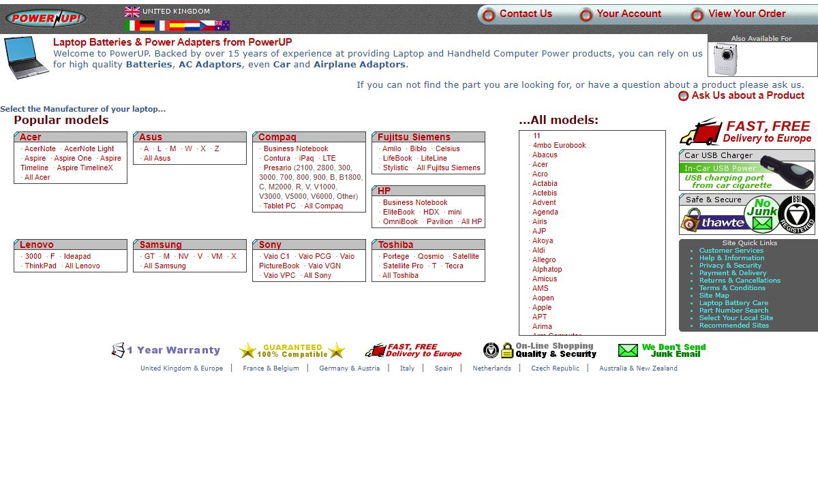Go to the Site Map quick link
Screen dimensions: 818x504
click(x=714, y=296)
